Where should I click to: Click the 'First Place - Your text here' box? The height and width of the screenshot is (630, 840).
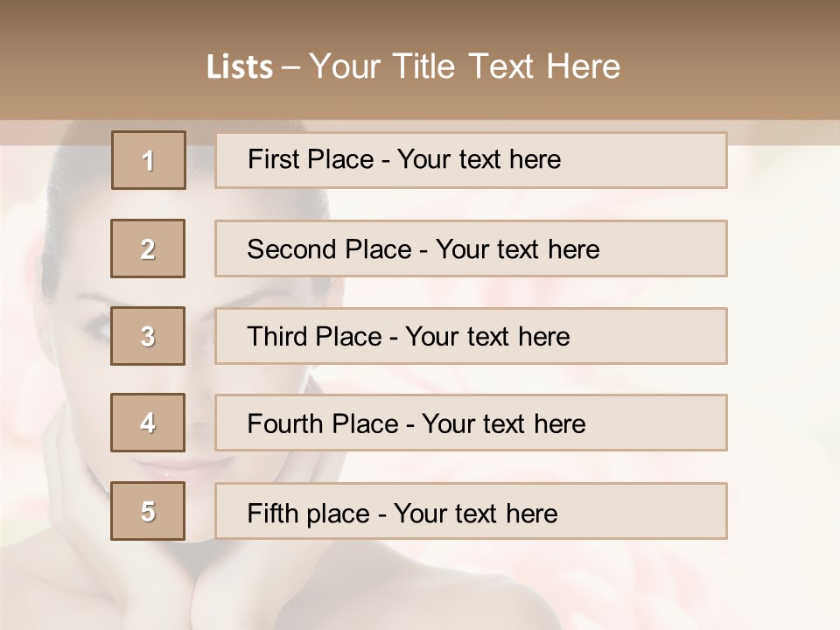(x=471, y=160)
